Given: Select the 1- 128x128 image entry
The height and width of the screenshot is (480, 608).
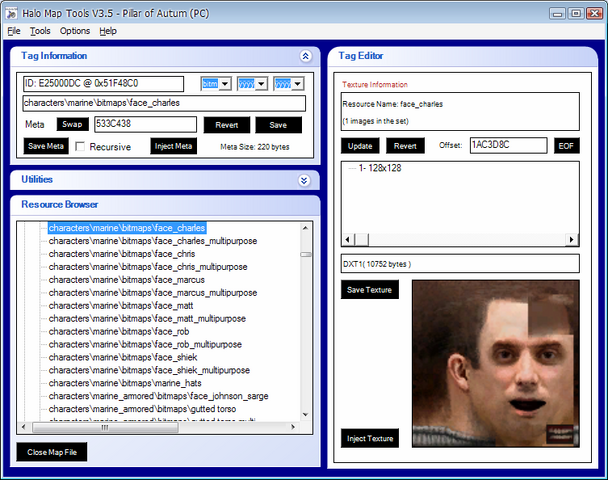Looking at the screenshot, I should click(380, 168).
